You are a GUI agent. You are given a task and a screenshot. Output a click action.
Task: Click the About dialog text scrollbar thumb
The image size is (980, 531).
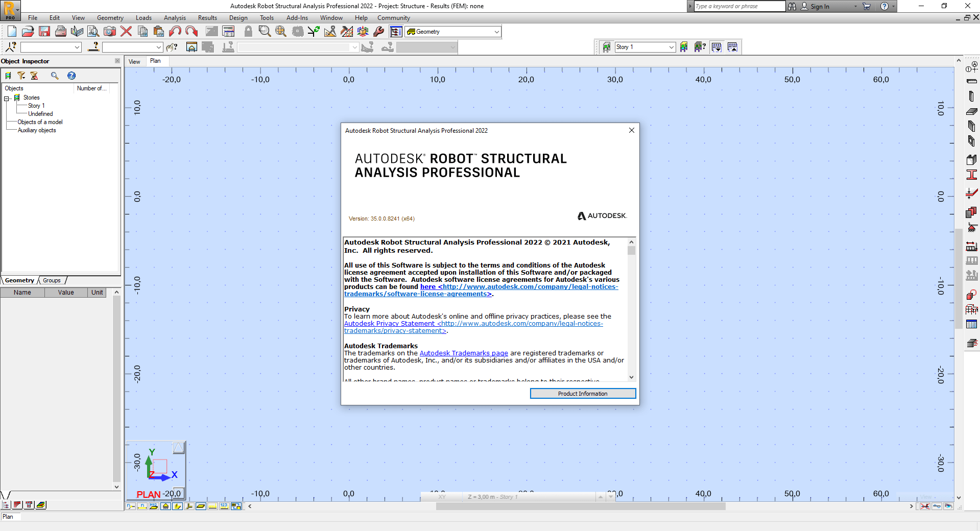coord(632,251)
